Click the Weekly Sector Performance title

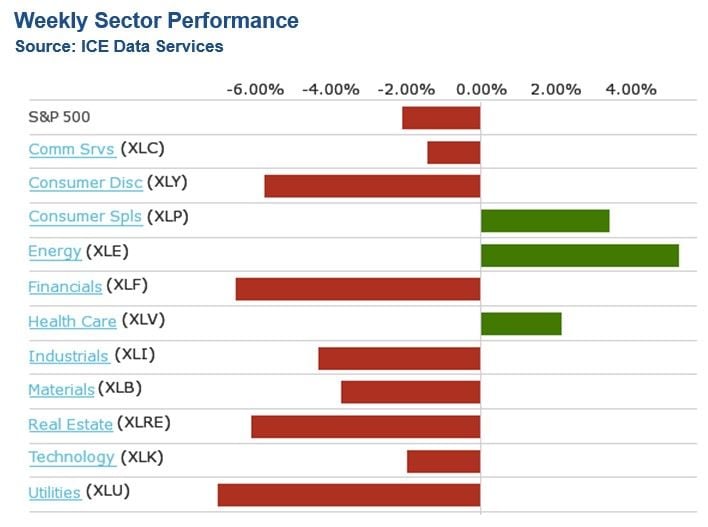pyautogui.click(x=156, y=20)
